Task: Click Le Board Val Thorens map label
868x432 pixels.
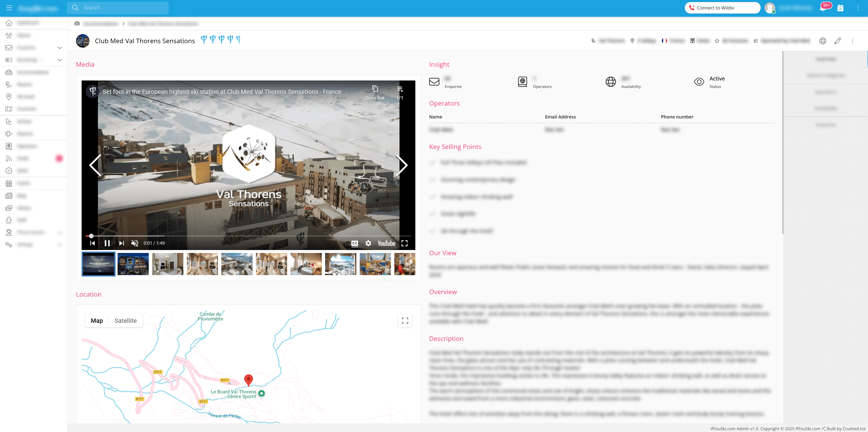Action: (234, 394)
